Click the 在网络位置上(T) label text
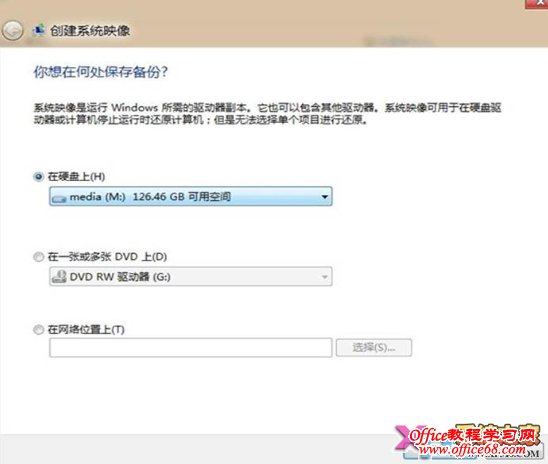 tap(86, 329)
